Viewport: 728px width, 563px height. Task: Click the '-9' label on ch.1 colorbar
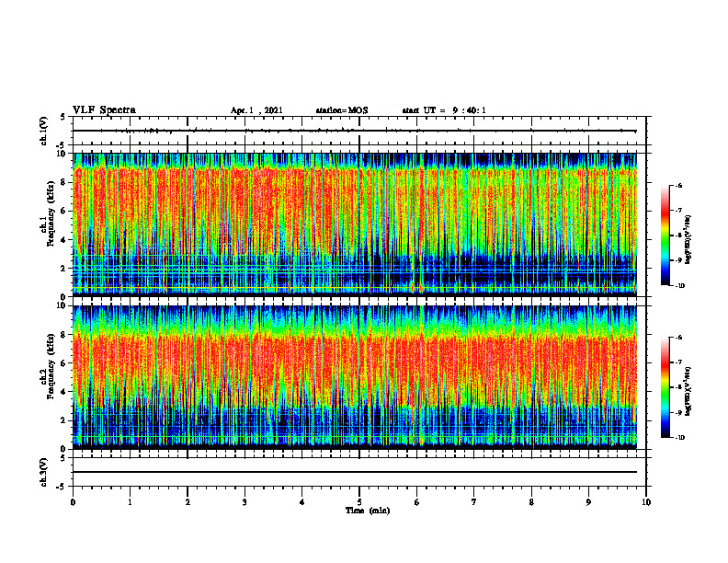(x=678, y=260)
